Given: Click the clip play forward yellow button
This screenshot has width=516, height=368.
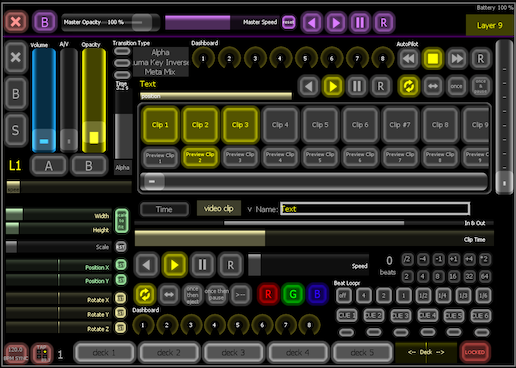Looking at the screenshot, I should point(174,265).
